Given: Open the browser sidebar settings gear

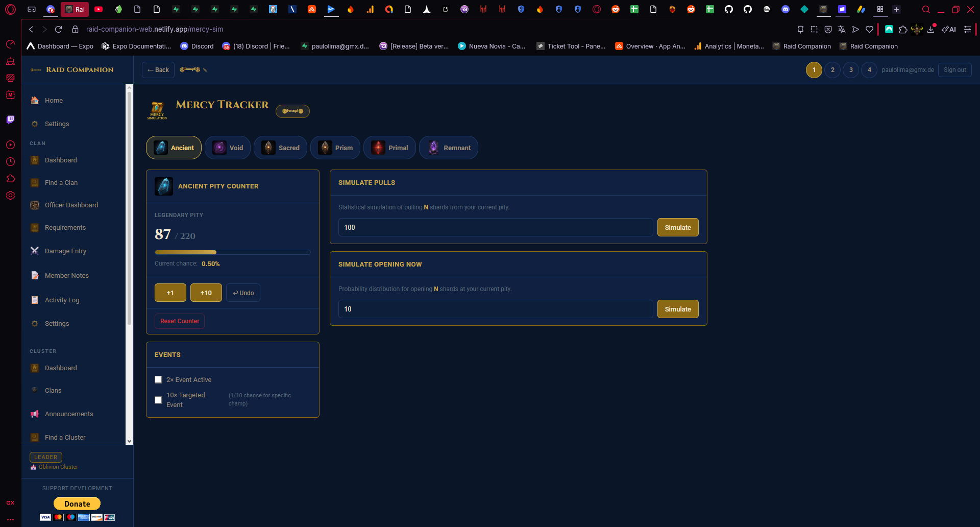Looking at the screenshot, I should pos(10,196).
